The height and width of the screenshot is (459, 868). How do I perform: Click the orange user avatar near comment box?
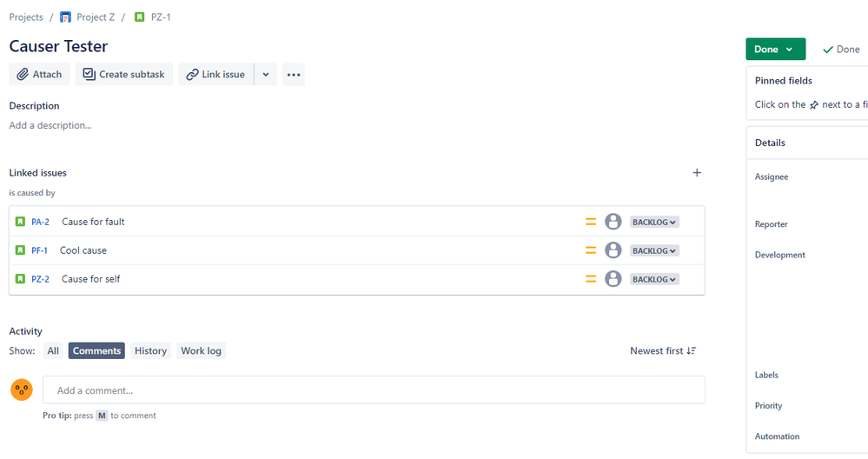click(x=22, y=389)
